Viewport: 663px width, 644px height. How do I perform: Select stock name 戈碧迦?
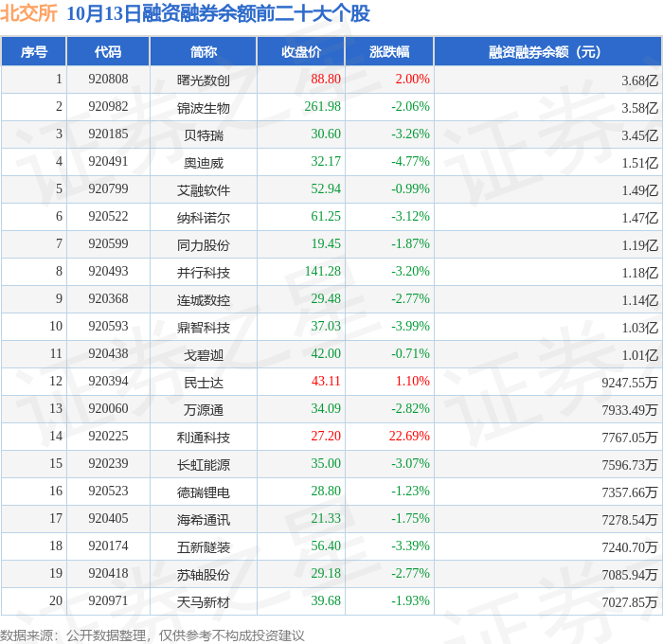(204, 355)
